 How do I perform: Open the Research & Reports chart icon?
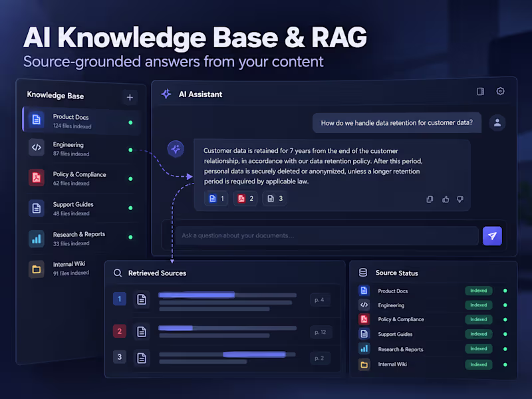(x=37, y=239)
